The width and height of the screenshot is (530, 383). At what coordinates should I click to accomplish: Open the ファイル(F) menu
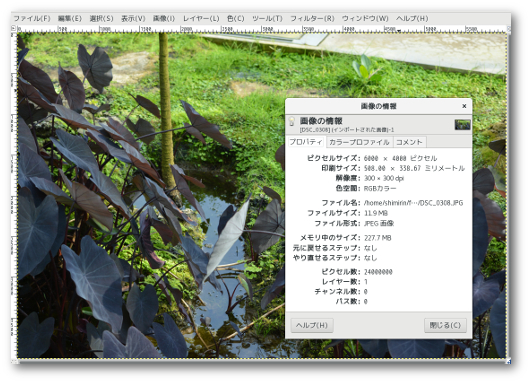(31, 18)
